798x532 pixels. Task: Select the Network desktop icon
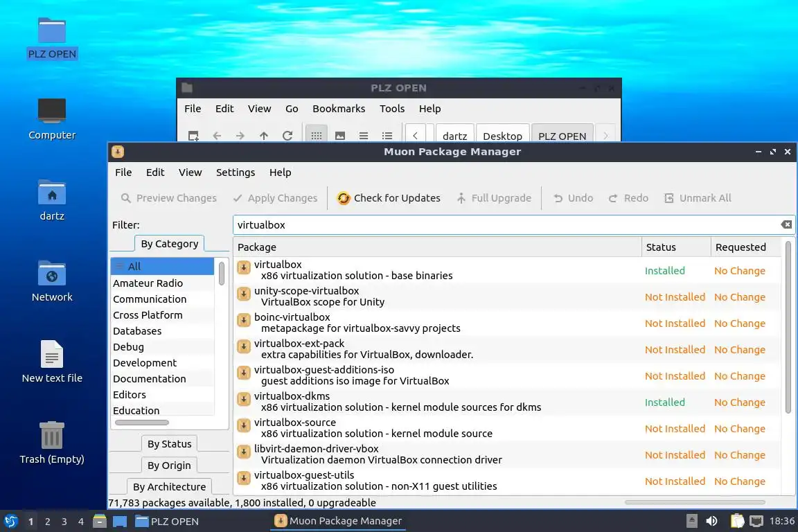click(x=52, y=274)
